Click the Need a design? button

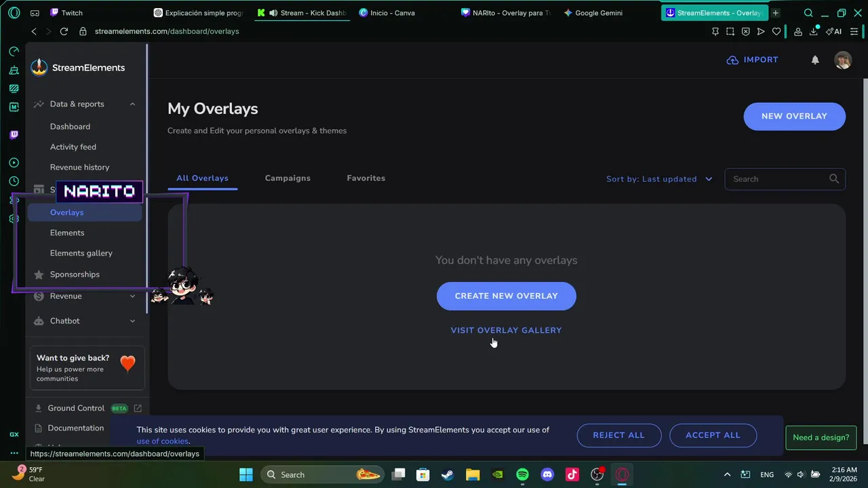(821, 437)
